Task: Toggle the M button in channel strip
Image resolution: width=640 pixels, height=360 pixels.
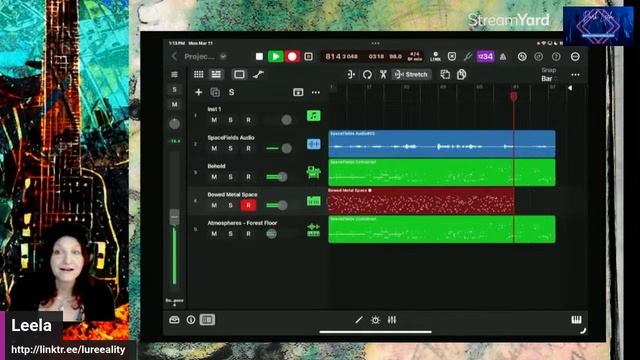Action: click(174, 105)
